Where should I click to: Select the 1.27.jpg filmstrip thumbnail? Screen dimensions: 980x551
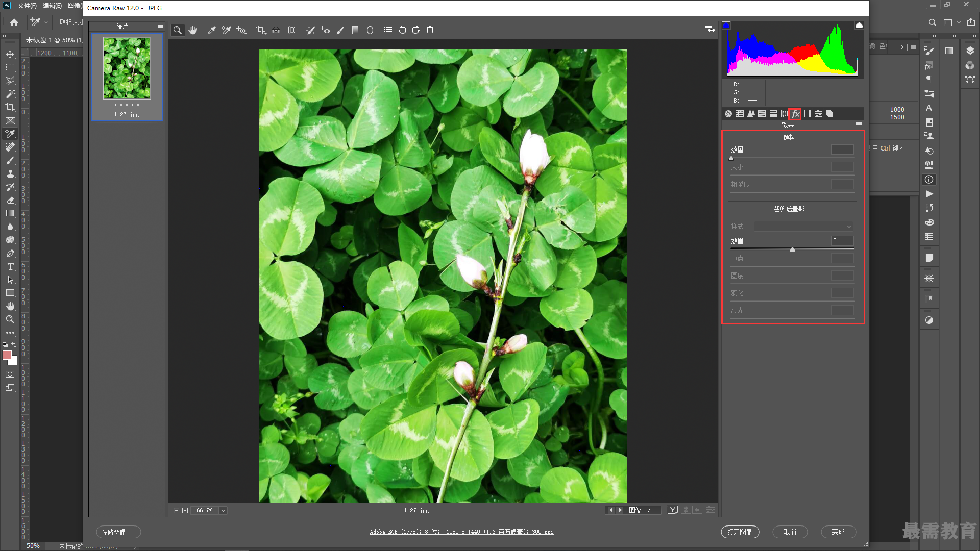(127, 77)
